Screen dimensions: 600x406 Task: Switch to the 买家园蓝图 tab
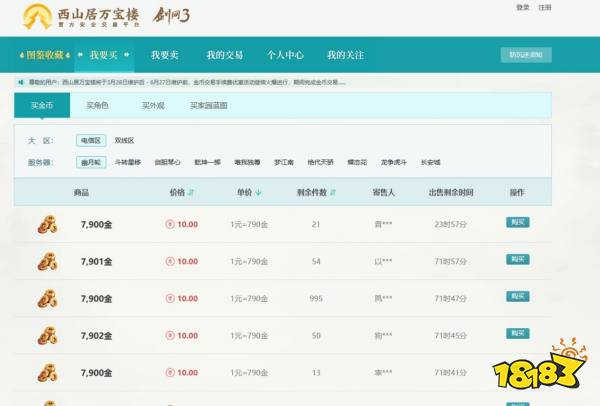pos(209,105)
